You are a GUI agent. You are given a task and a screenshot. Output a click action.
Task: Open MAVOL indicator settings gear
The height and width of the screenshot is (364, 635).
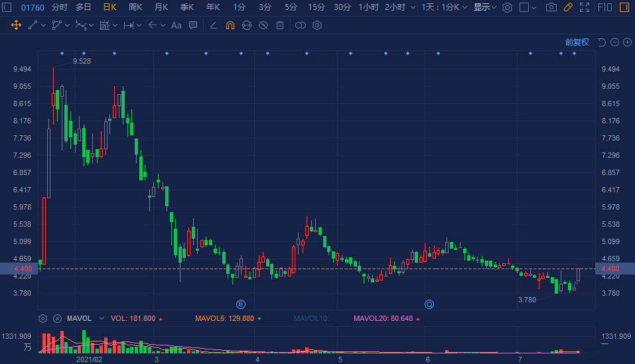coord(42,319)
